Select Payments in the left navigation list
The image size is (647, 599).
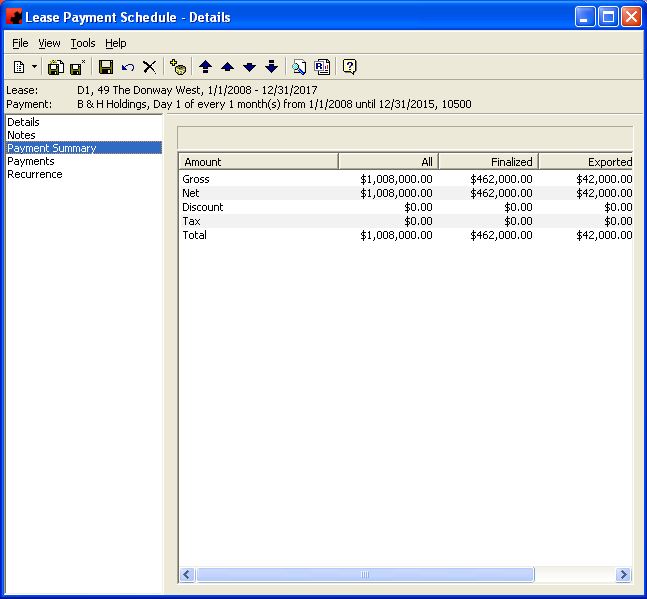click(30, 161)
